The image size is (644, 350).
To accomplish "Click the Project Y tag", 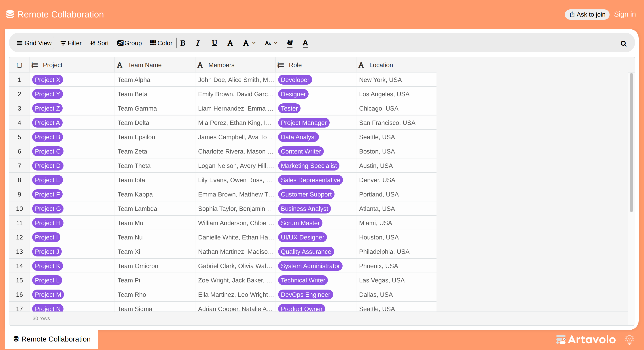I will pyautogui.click(x=47, y=94).
